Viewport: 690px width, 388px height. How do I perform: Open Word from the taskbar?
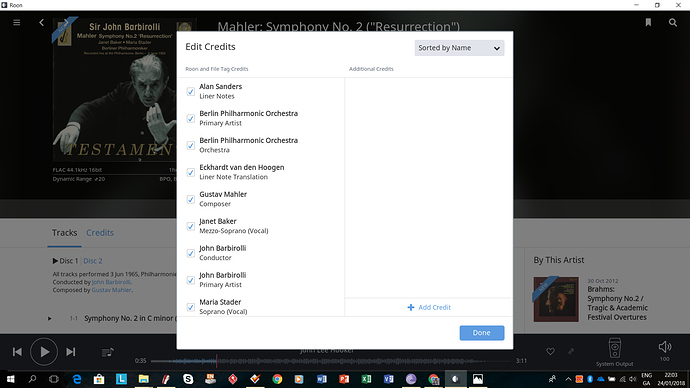pyautogui.click(x=322, y=379)
